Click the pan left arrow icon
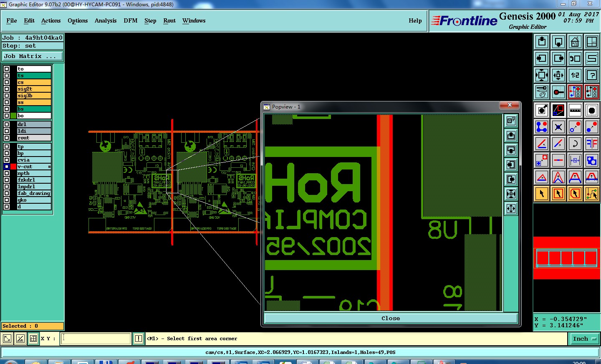 [x=542, y=58]
